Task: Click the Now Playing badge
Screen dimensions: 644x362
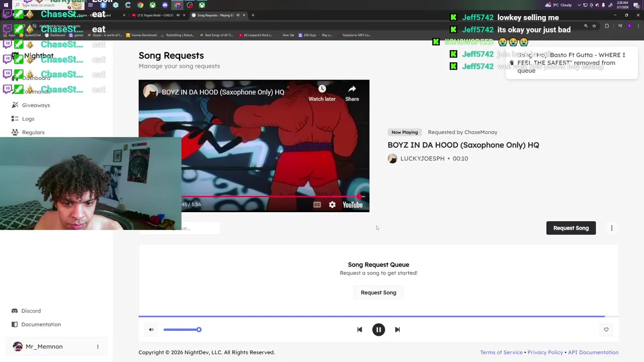Action: pos(405,132)
